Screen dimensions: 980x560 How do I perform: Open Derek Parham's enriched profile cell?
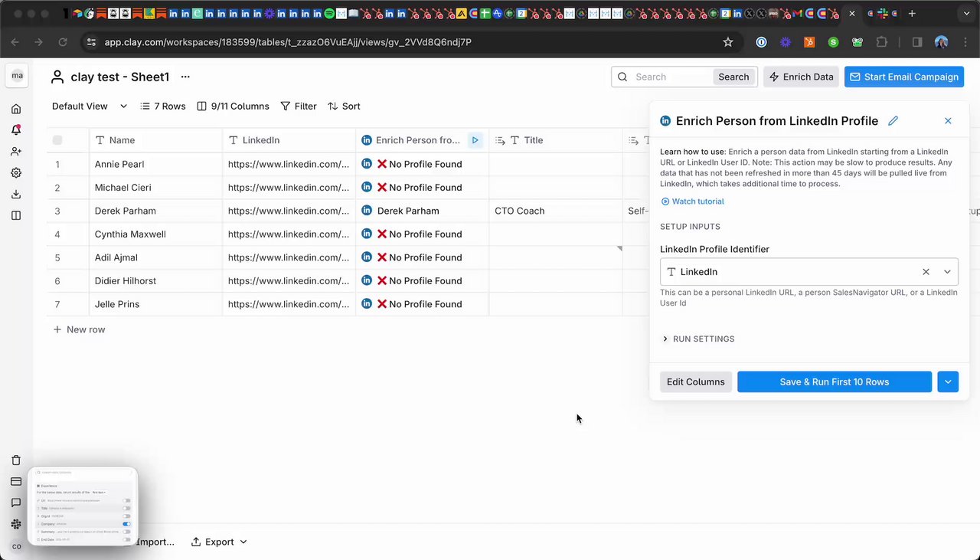click(423, 211)
